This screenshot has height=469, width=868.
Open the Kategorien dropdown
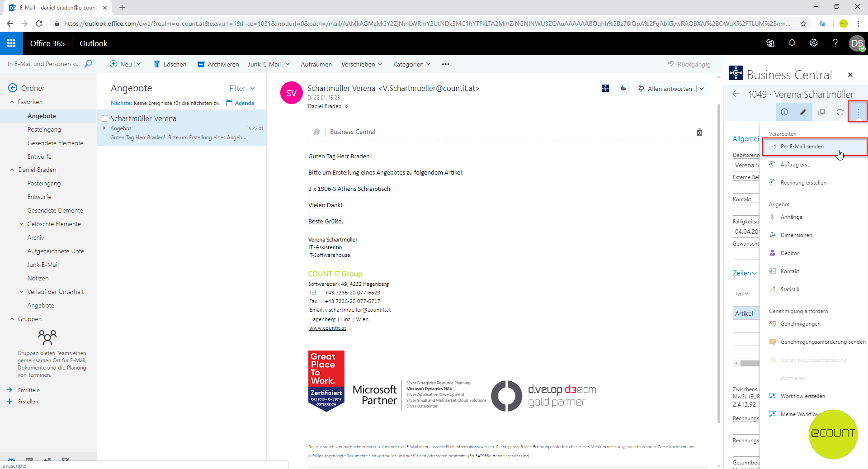point(412,64)
